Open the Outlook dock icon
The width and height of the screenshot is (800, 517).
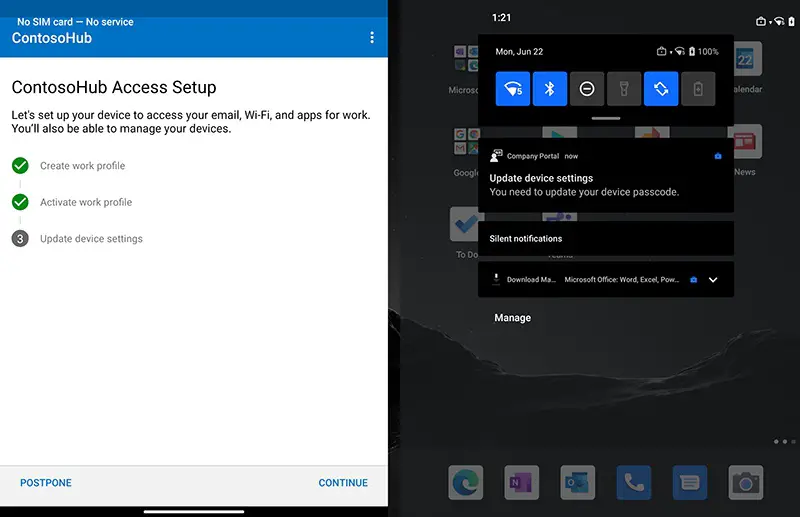(578, 482)
